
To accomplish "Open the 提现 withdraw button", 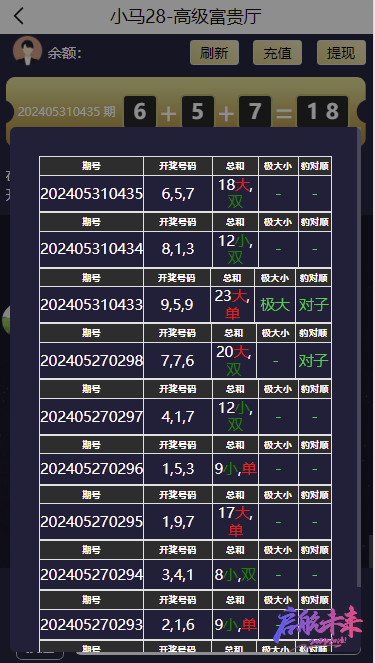I will pos(341,53).
